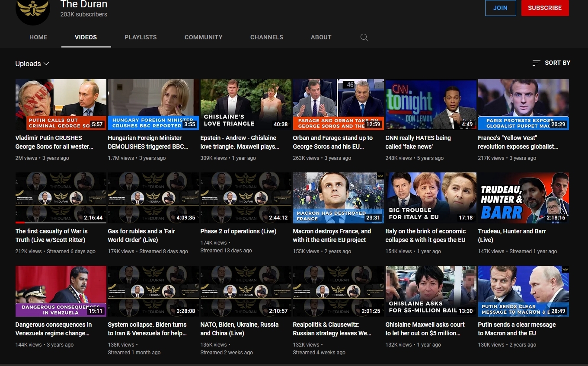Click title 'Epstein - Andrew - Ghislaine love triangle'
Screen dimensions: 588x366
(x=240, y=142)
